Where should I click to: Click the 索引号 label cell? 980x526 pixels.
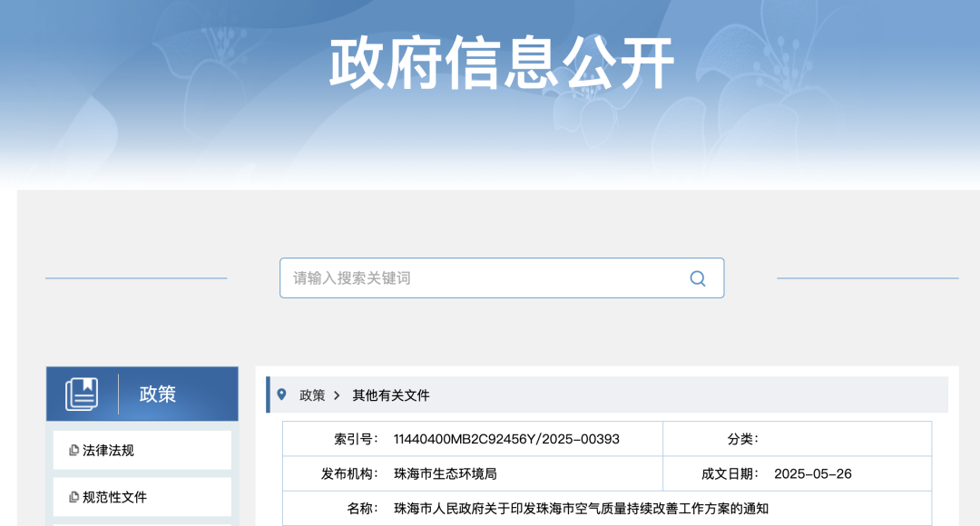(x=356, y=439)
